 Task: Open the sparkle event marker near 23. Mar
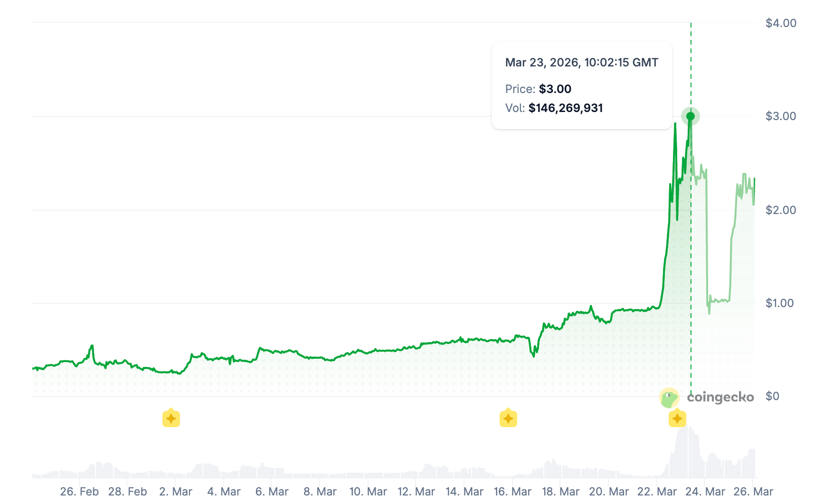coord(677,418)
